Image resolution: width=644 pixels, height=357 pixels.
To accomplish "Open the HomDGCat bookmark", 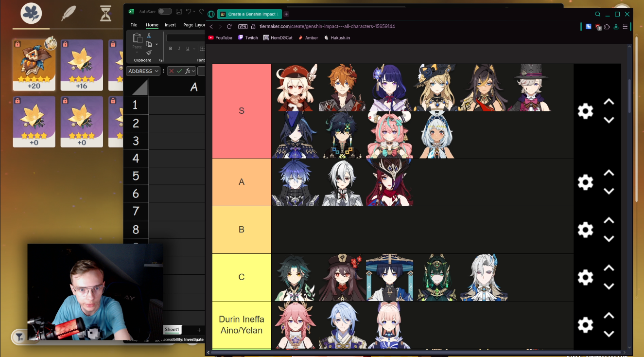I will coord(278,37).
